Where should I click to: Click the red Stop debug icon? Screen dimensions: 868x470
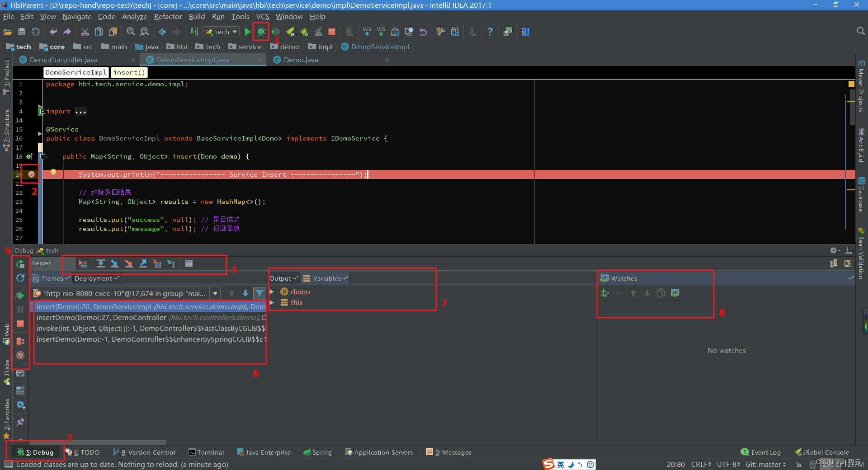tap(20, 324)
